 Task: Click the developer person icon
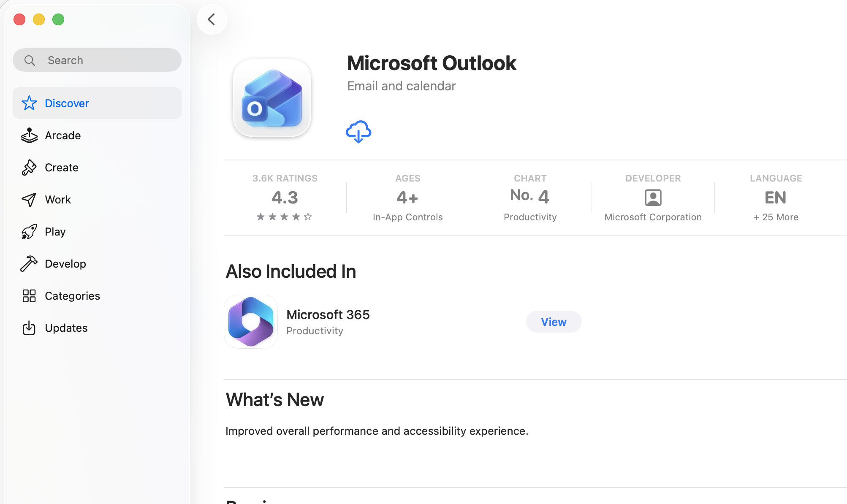653,198
